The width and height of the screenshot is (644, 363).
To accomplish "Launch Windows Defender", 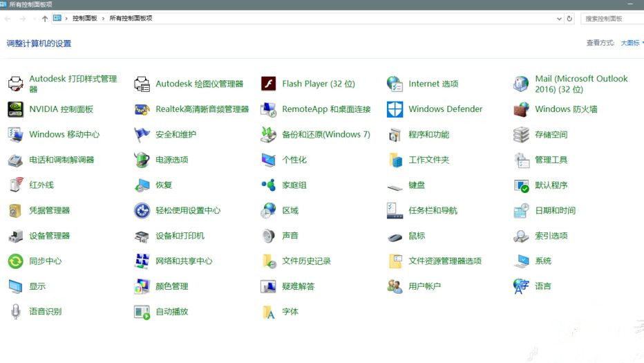I will click(x=445, y=109).
